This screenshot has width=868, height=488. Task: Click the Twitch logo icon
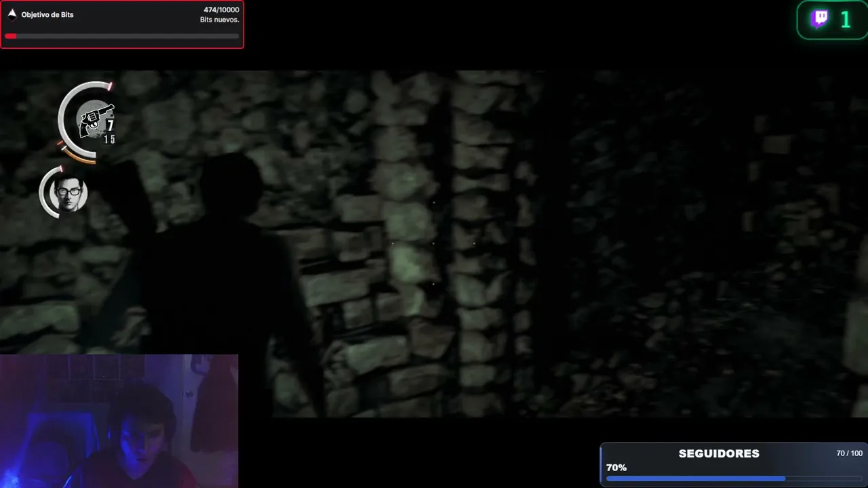[820, 19]
